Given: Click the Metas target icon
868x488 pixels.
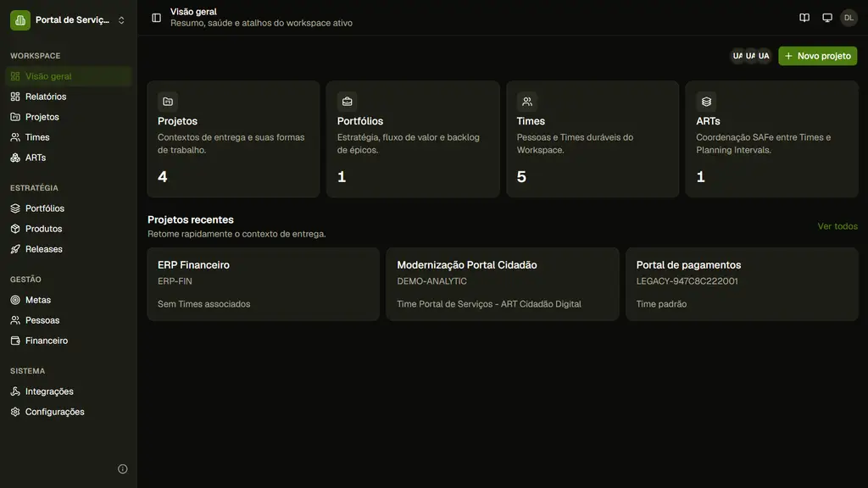Looking at the screenshot, I should click(15, 300).
